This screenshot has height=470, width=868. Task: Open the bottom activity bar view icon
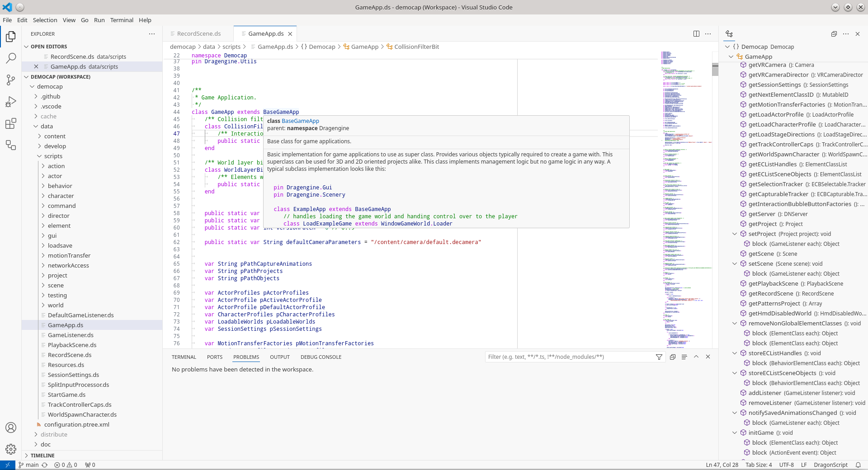pos(11,145)
